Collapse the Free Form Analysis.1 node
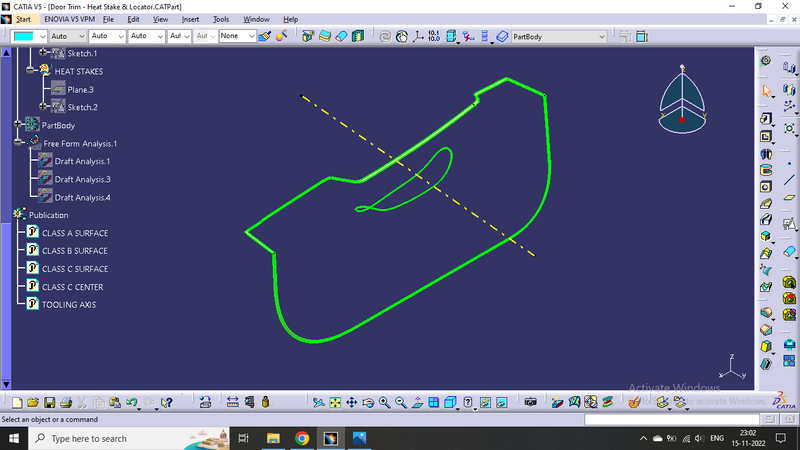This screenshot has height=450, width=800. [x=18, y=142]
